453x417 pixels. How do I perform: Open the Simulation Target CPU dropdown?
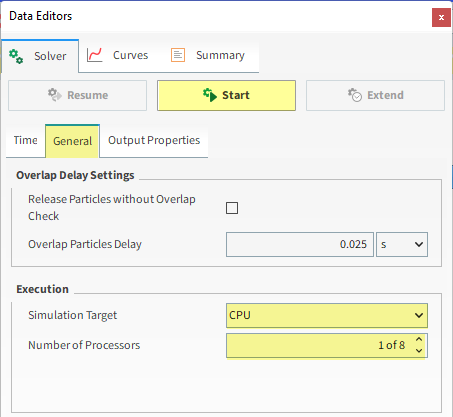[327, 315]
